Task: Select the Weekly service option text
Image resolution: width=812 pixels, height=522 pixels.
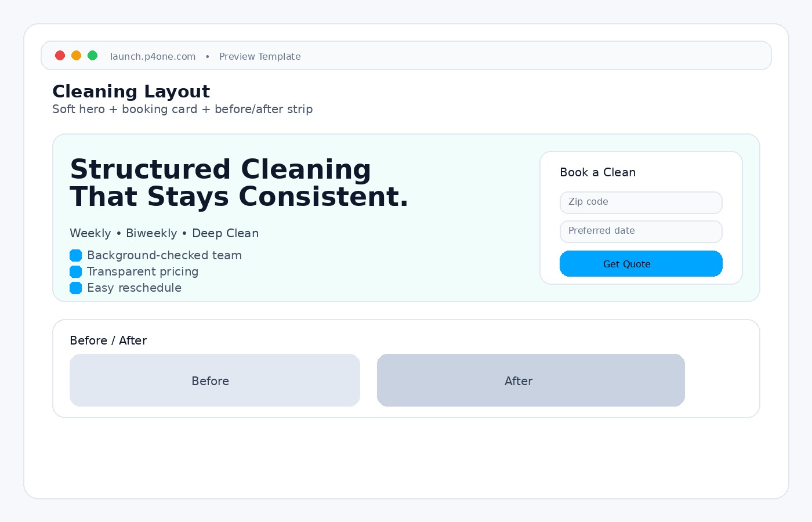Action: point(90,233)
